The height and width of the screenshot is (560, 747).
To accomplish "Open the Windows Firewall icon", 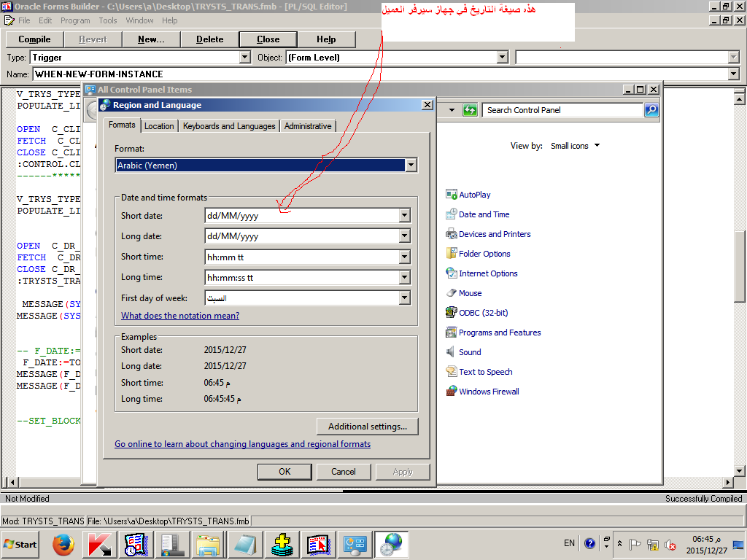I will coord(452,392).
